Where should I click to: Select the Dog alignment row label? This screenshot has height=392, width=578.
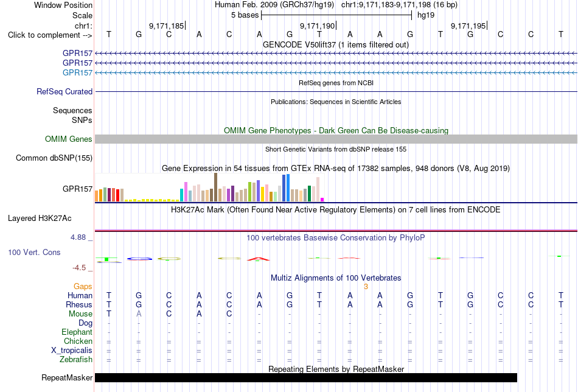click(86, 323)
